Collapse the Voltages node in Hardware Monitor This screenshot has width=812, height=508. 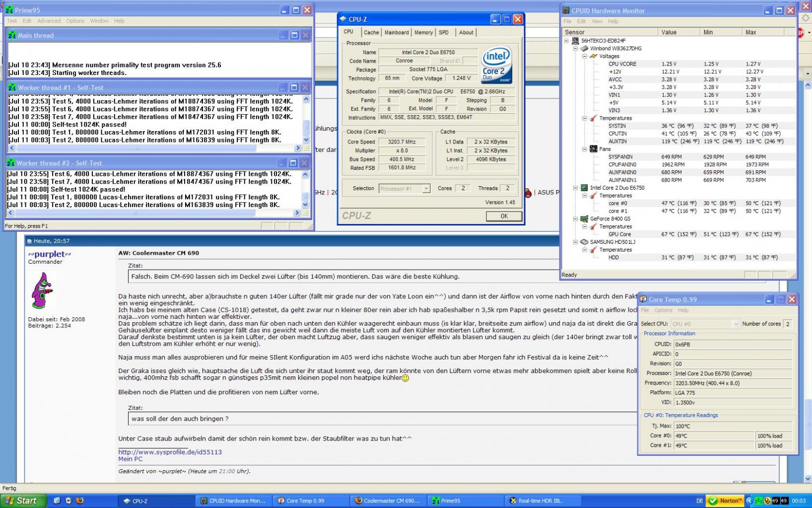585,56
